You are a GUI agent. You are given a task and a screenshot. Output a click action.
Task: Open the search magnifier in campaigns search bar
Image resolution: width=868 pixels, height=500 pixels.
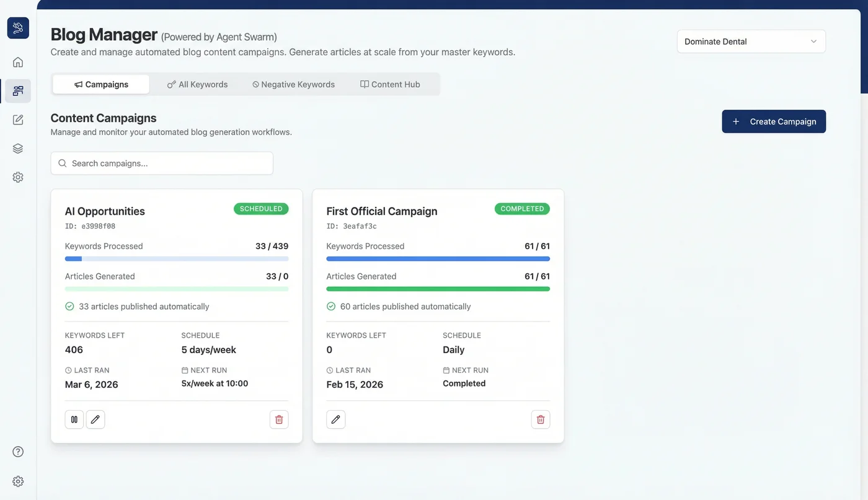pos(62,162)
